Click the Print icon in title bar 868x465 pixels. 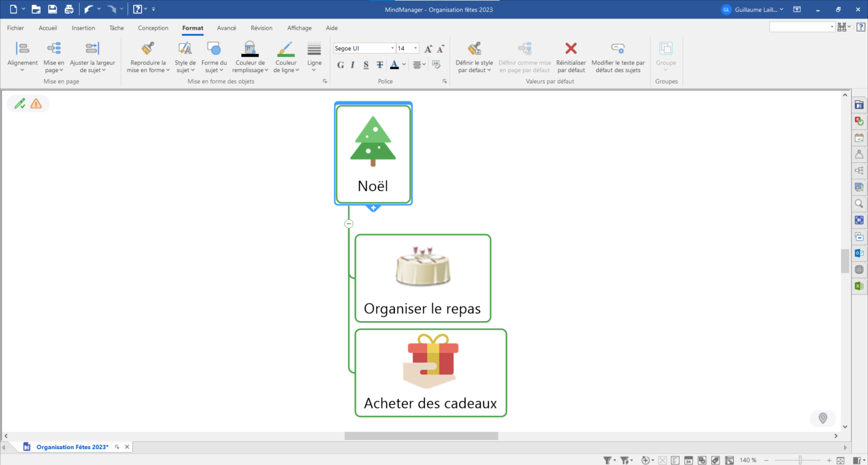coord(69,9)
